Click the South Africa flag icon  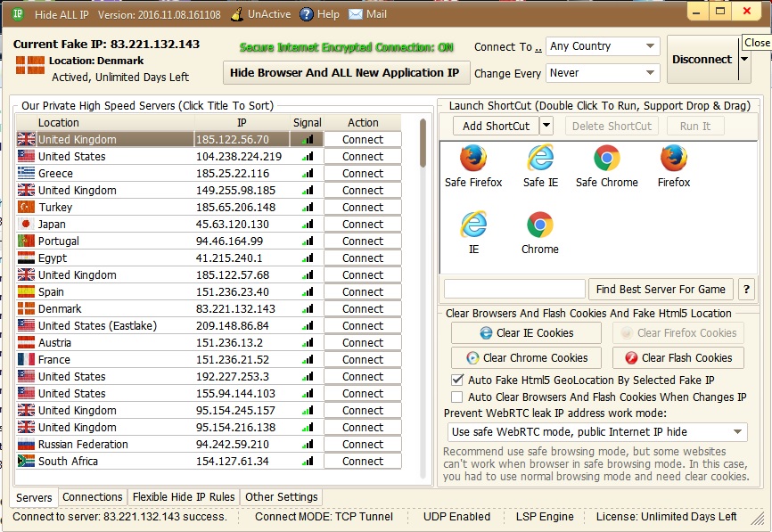(x=26, y=461)
